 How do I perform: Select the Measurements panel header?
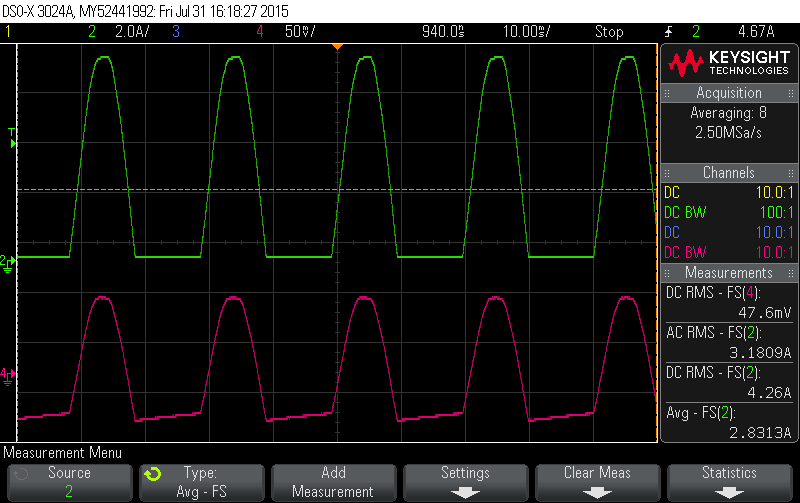729,272
